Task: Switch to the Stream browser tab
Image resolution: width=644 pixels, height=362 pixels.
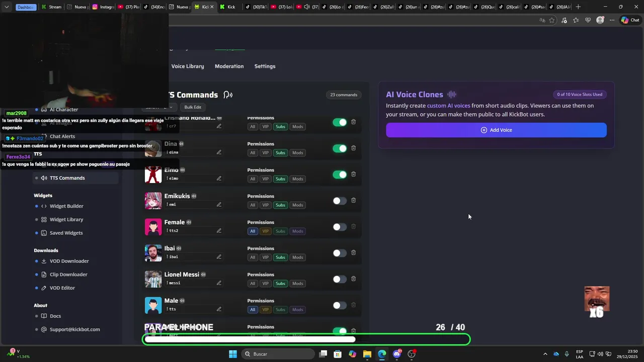Action: (x=51, y=7)
